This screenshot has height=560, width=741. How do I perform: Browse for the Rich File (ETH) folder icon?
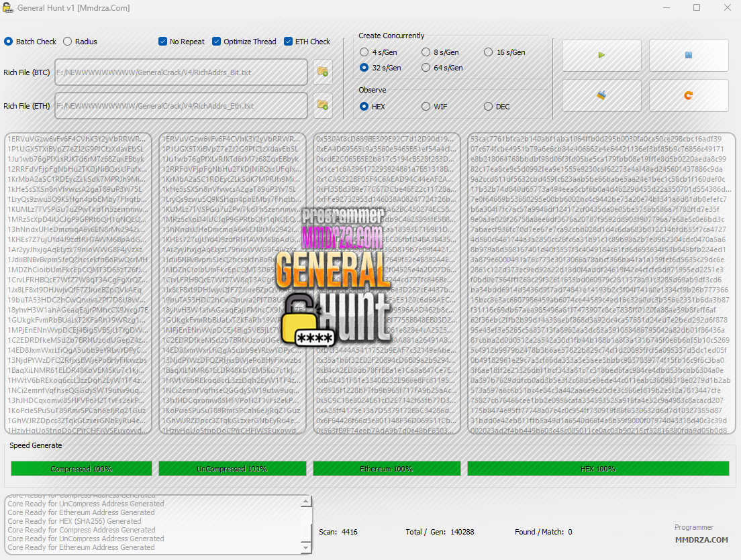[x=323, y=105]
